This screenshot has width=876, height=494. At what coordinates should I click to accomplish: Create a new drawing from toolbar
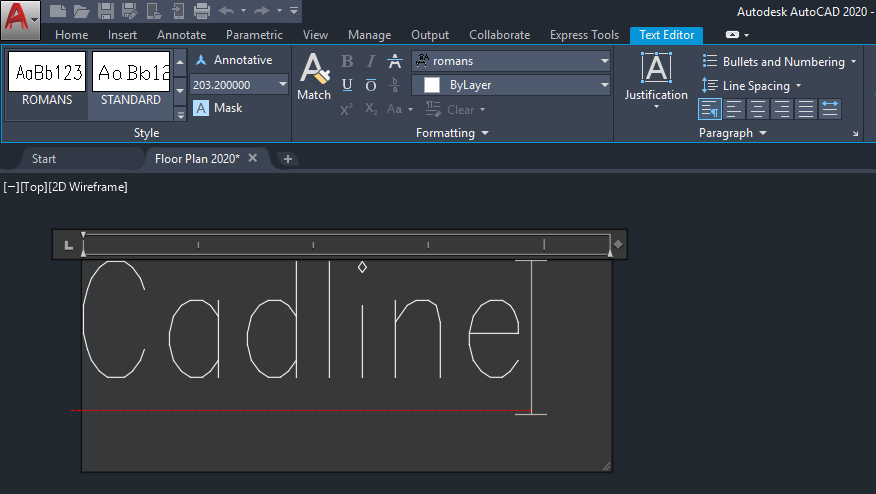click(58, 11)
